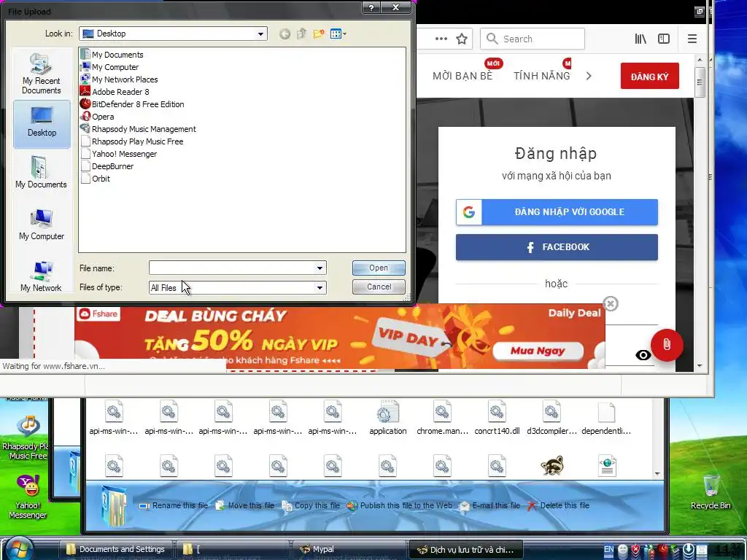
Task: Create new folder icon in File Upload
Action: (319, 34)
